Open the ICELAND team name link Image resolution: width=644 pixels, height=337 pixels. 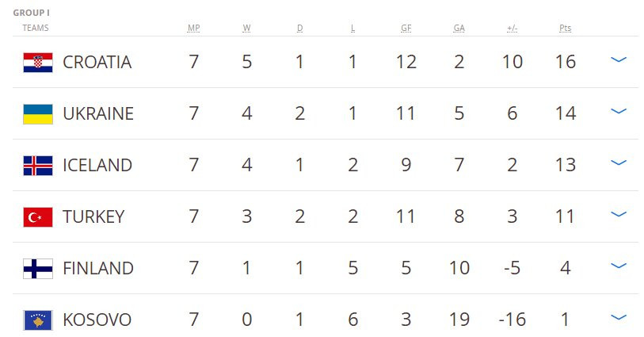97,165
